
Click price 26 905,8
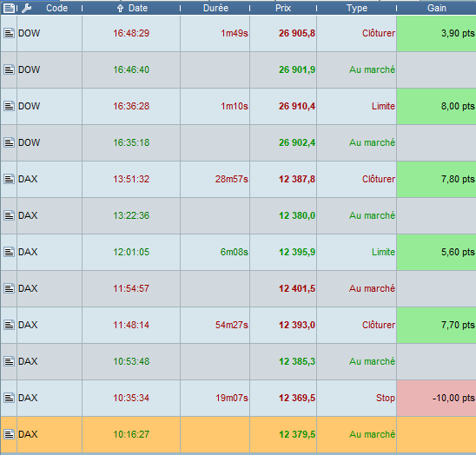(297, 33)
